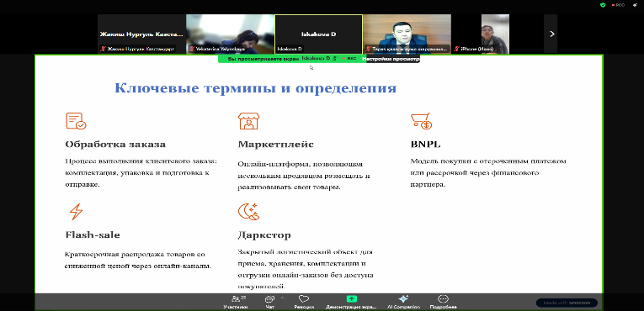Image resolution: width=644 pixels, height=311 pixels.
Task: Click the Даркстор description paragraph
Action: 305,269
